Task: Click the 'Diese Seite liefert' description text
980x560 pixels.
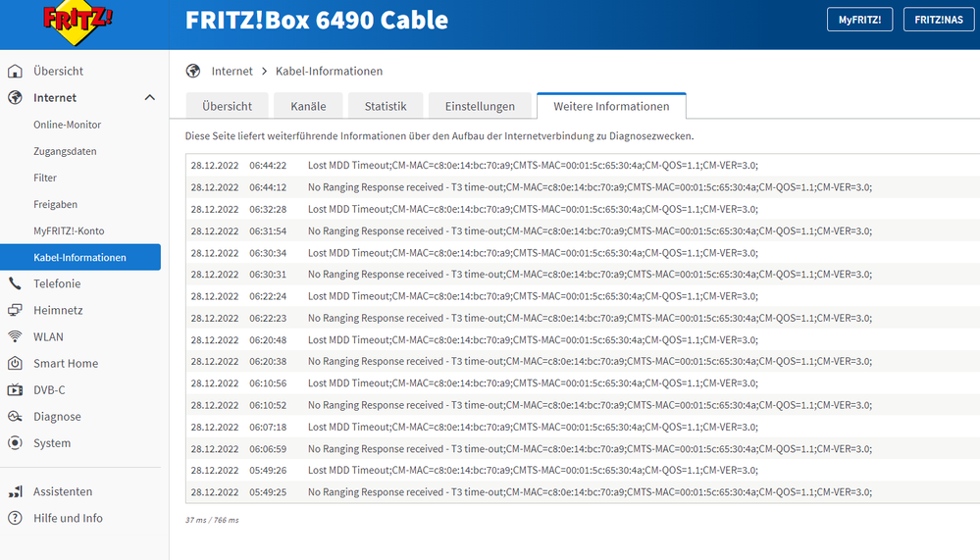Action: (439, 135)
